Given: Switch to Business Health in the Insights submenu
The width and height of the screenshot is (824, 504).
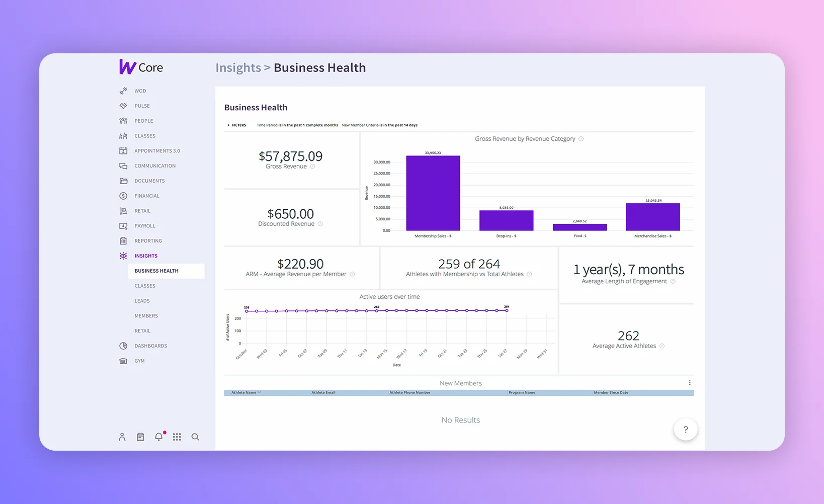Looking at the screenshot, I should [x=156, y=271].
